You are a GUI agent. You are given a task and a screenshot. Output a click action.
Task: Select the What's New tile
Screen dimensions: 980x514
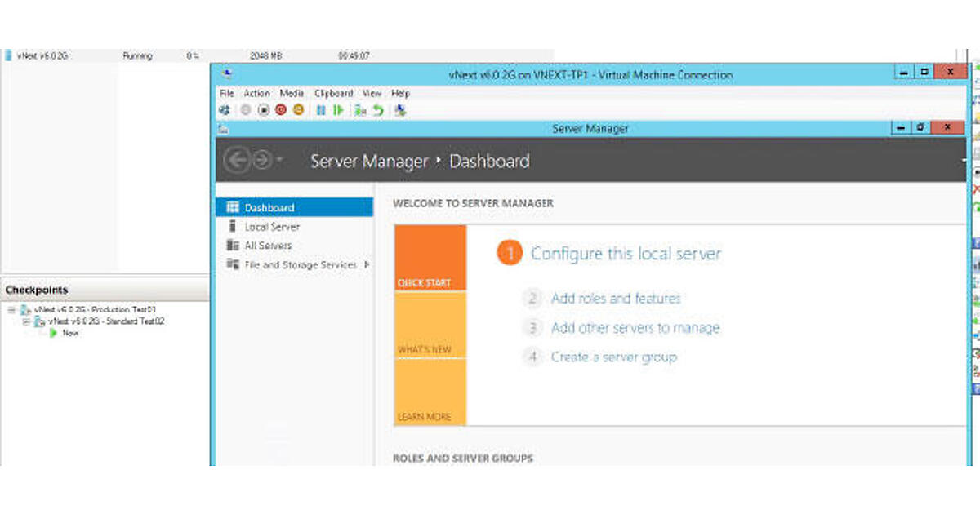[x=430, y=326]
